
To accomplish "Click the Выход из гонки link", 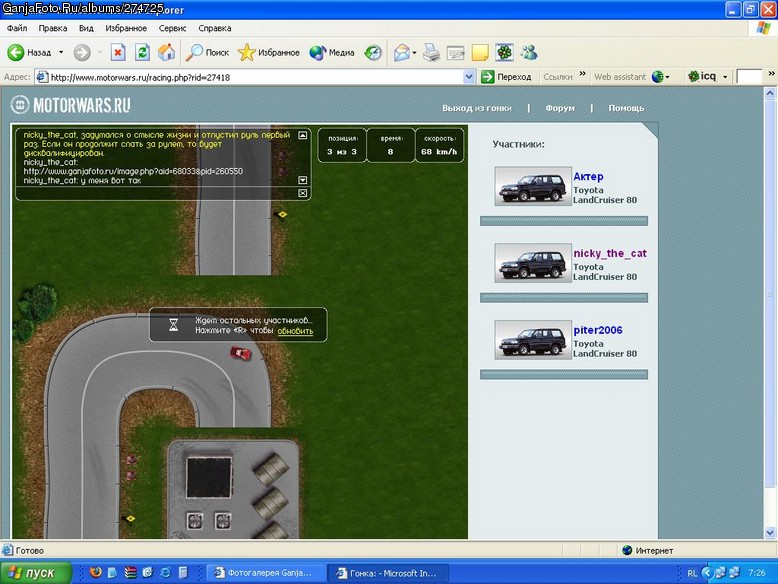I will [x=477, y=108].
